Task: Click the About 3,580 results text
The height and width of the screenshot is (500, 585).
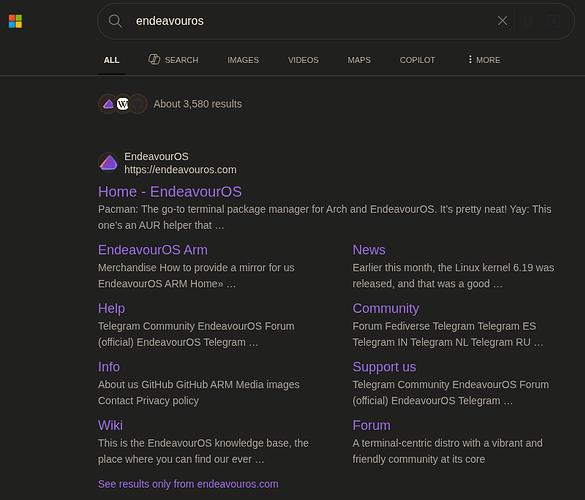Action: (x=198, y=104)
